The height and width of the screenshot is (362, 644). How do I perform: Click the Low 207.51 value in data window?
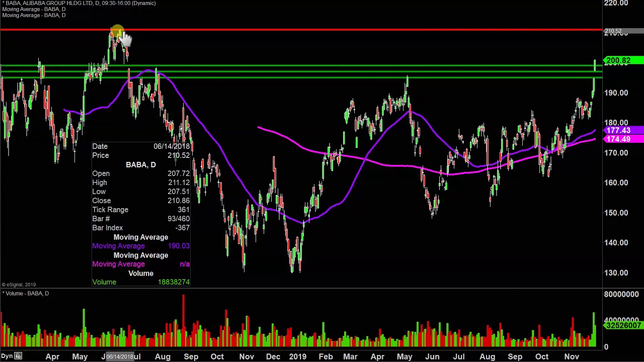click(179, 192)
